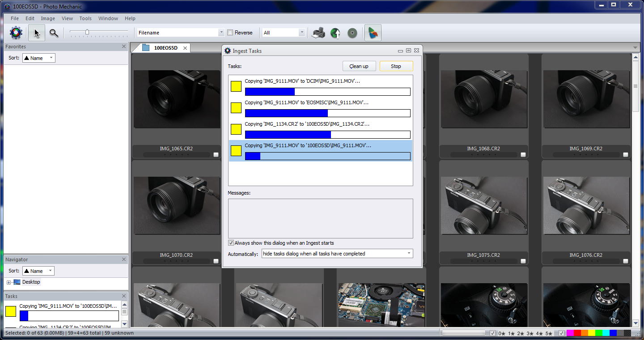The height and width of the screenshot is (340, 644).
Task: Click the Clean up button
Action: coord(359,66)
